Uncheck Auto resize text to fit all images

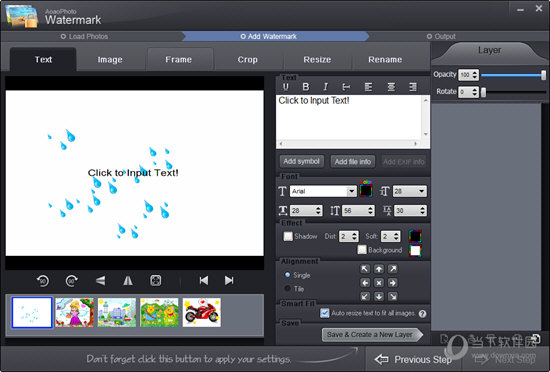[325, 313]
